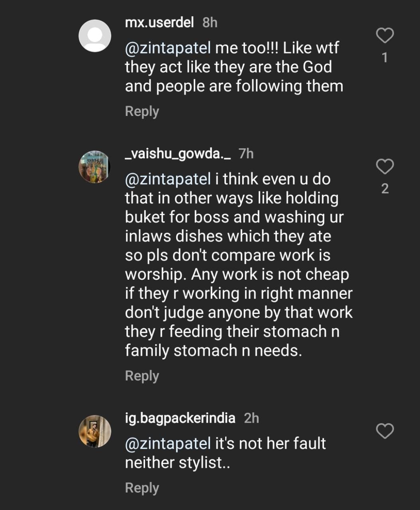This screenshot has width=420, height=510.
Task: Open ig.bagpackerindia's profile picture
Action: (95, 432)
